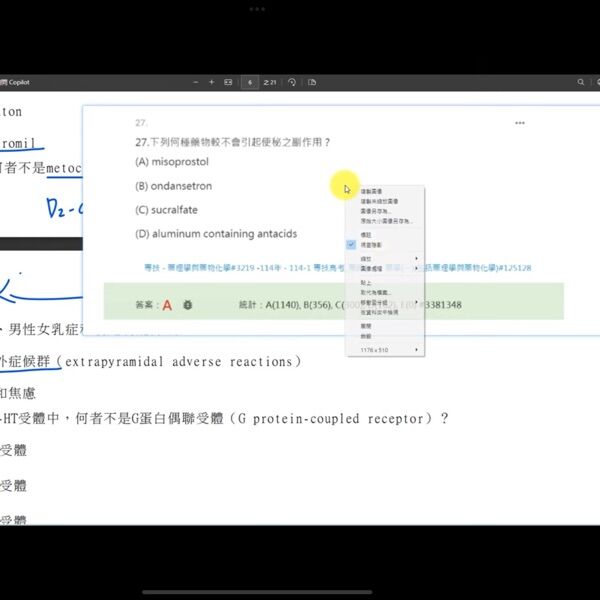Expand the first submenu arrow below the checked item
Image resolution: width=600 pixels, height=600 pixels.
coord(416,258)
